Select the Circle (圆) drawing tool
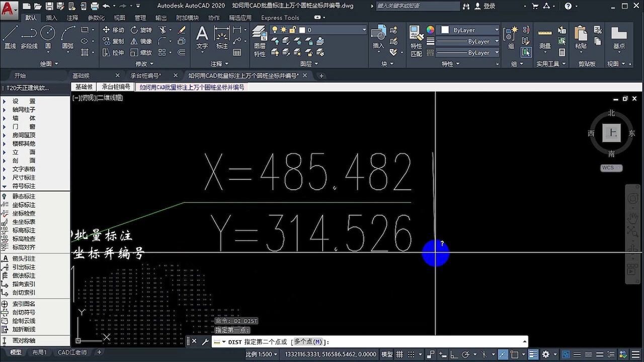 (x=48, y=38)
